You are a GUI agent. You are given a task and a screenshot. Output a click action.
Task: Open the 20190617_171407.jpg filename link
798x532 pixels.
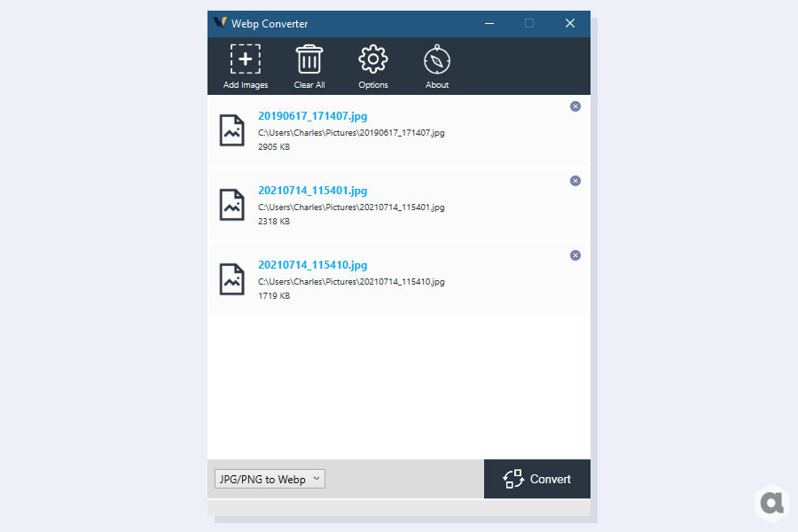click(312, 116)
